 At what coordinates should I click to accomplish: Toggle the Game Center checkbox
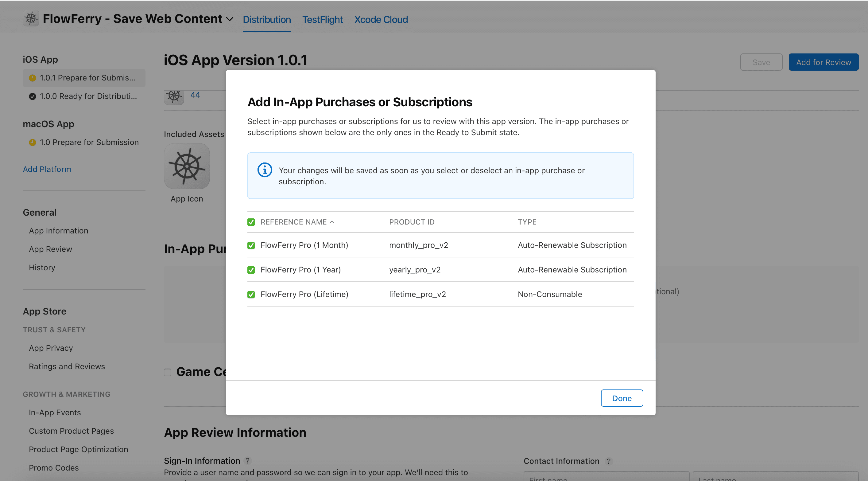(x=168, y=372)
